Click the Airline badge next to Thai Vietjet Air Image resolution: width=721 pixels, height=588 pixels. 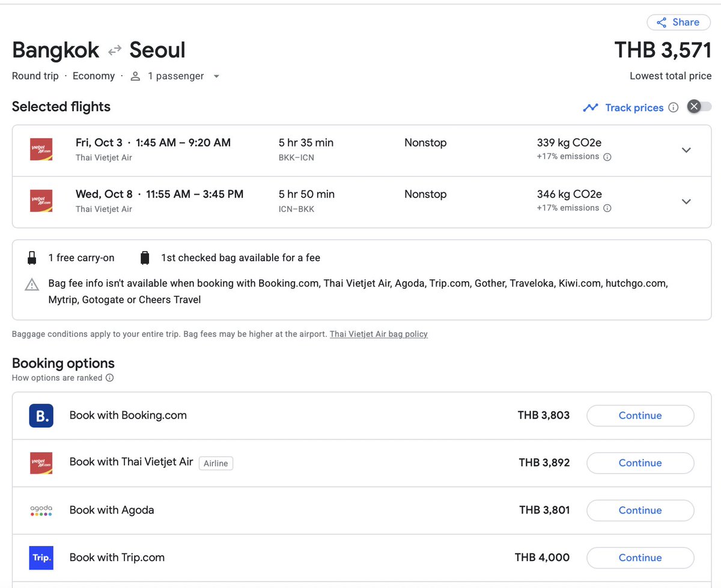[x=216, y=463]
